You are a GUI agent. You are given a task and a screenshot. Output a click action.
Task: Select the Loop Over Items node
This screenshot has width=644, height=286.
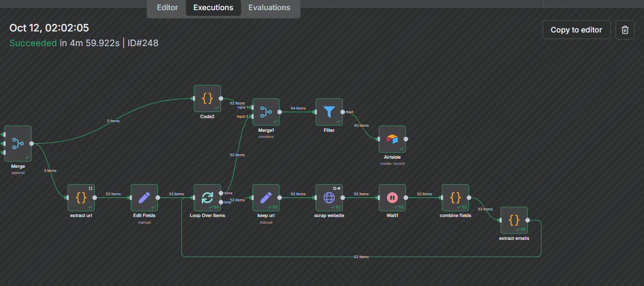(207, 197)
